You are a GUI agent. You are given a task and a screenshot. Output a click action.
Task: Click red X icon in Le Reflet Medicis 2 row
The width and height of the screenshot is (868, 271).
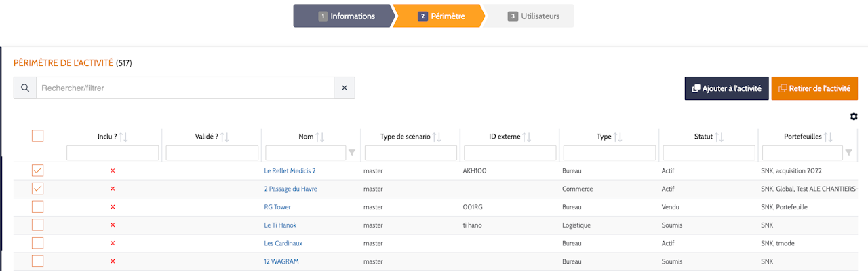113,171
